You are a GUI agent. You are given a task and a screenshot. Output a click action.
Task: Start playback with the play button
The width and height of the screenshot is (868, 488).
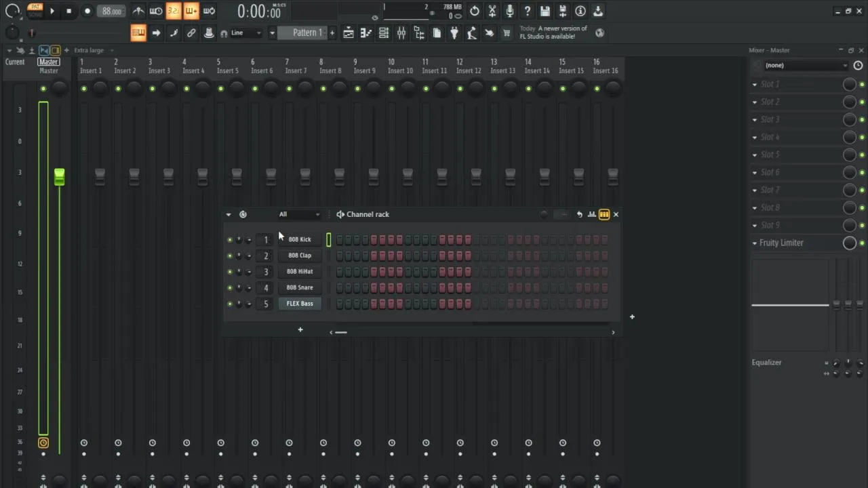pos(52,11)
